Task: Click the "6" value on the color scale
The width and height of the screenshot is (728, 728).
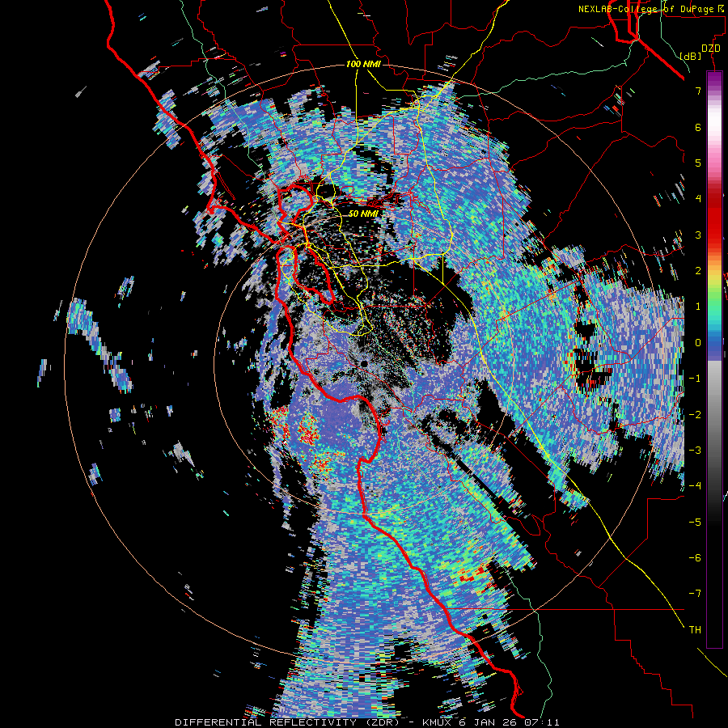Action: pos(698,127)
